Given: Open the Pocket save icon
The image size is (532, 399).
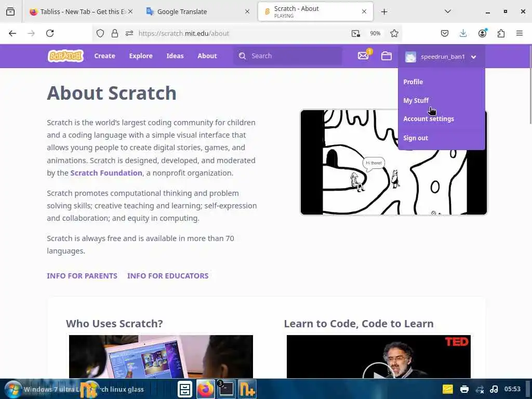Looking at the screenshot, I should 445,33.
